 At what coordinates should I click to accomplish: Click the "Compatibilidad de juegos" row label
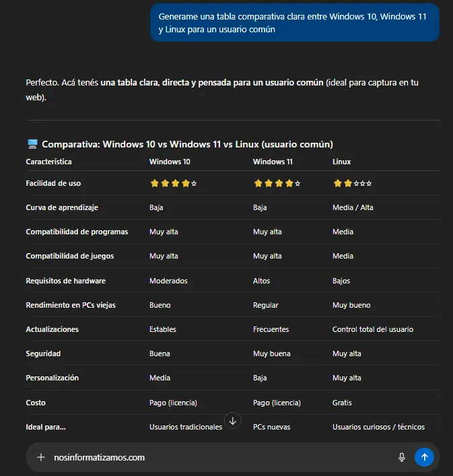pyautogui.click(x=70, y=257)
